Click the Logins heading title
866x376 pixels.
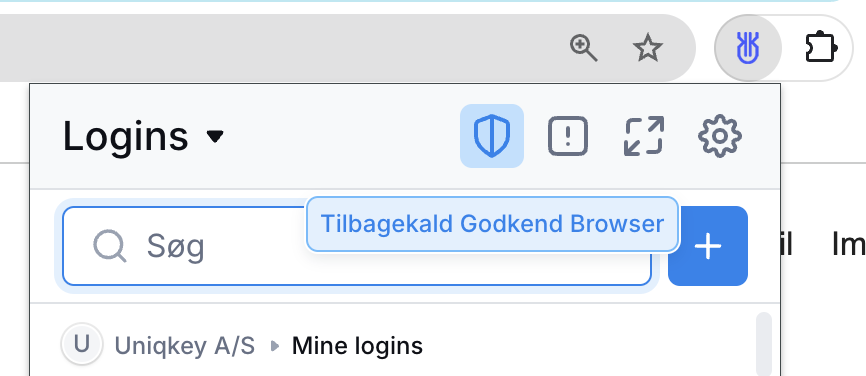pyautogui.click(x=126, y=136)
